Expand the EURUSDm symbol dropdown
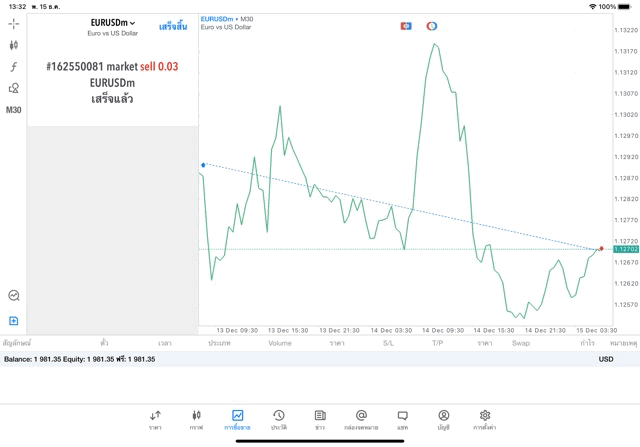This screenshot has height=447, width=640. 112,23
